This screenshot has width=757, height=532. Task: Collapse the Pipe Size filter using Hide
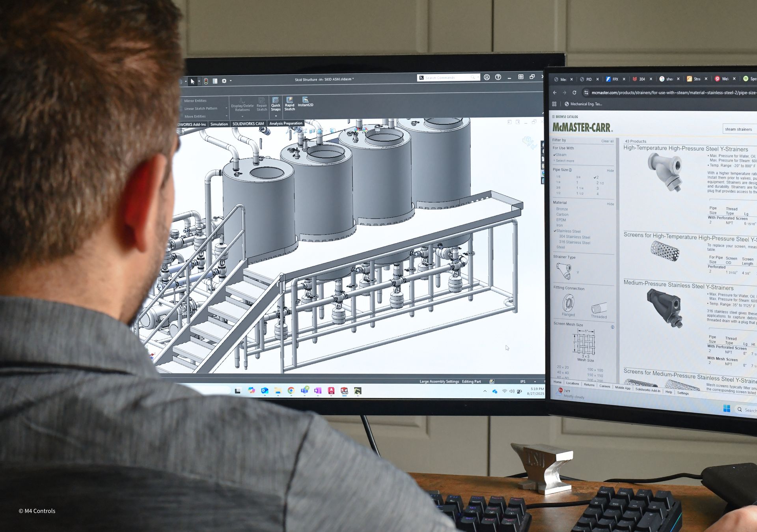pos(610,170)
